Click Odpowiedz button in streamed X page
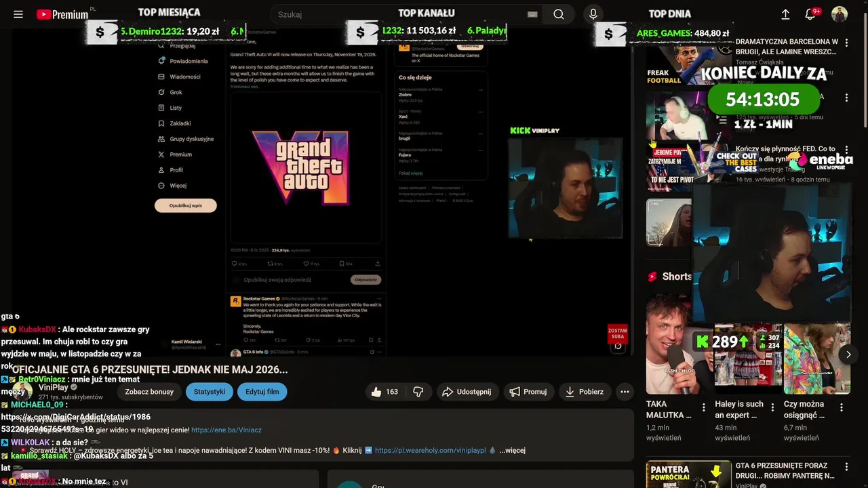868x488 pixels. [x=366, y=279]
